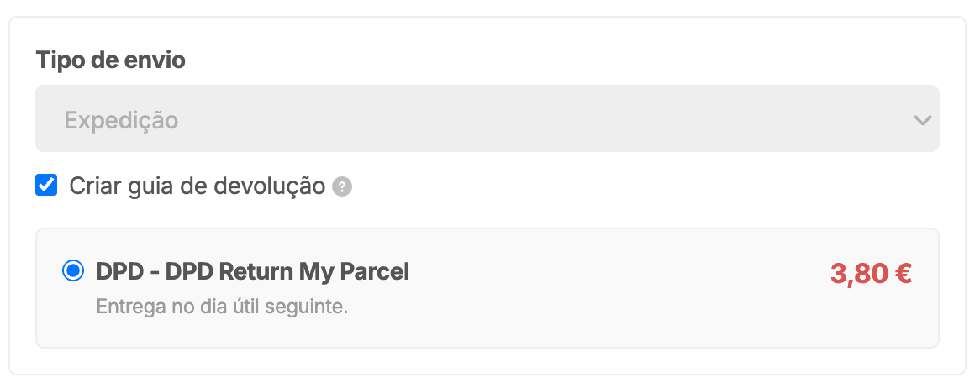Click the euro symbol in the red price
This screenshot has height=388, width=980.
[x=904, y=273]
